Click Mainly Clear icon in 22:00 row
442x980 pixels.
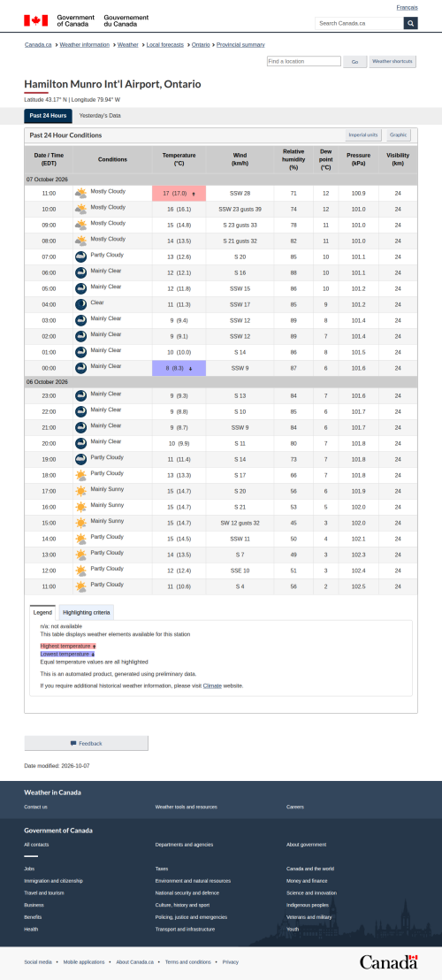tap(80, 412)
